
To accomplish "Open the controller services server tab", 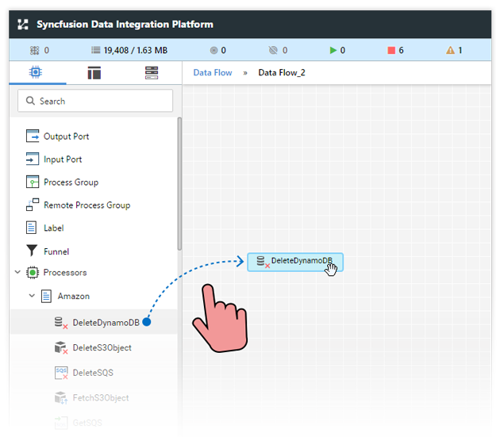I will click(152, 73).
